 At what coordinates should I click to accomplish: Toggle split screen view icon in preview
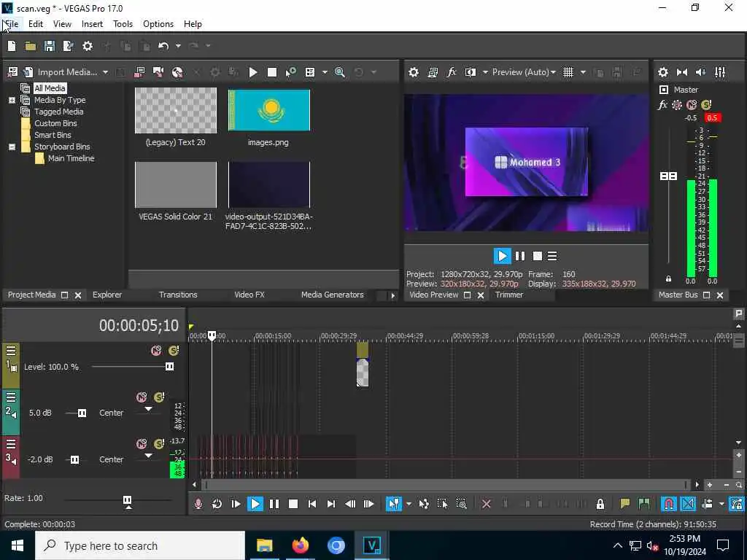(x=471, y=72)
